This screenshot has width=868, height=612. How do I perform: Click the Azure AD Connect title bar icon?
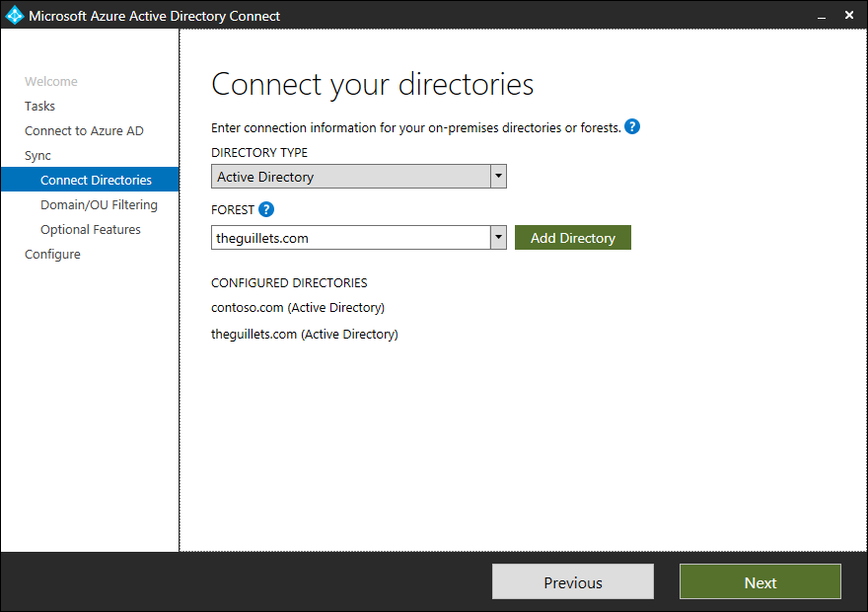[x=16, y=15]
